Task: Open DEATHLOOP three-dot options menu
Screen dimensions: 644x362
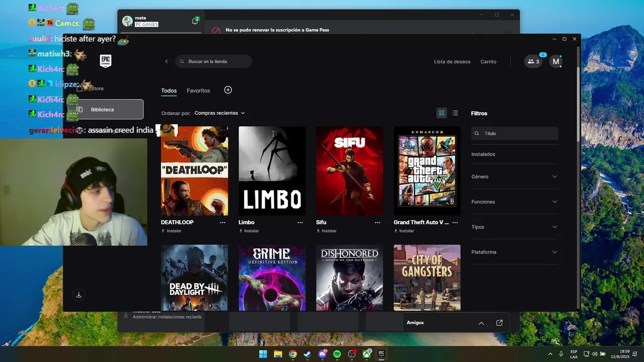Action: tap(222, 222)
